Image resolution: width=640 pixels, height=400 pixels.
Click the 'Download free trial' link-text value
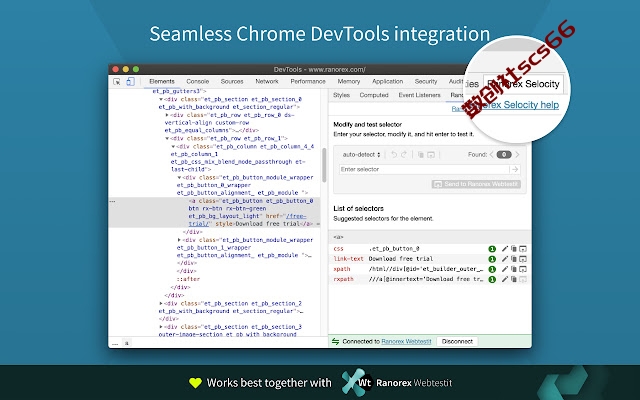click(x=400, y=259)
